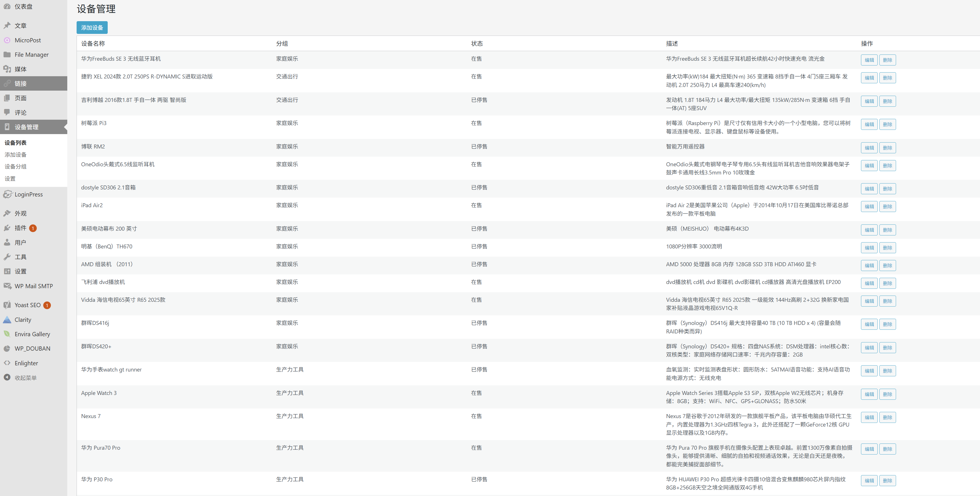Select 添加设备 in the sidebar submenu
The width and height of the screenshot is (980, 496).
[16, 155]
